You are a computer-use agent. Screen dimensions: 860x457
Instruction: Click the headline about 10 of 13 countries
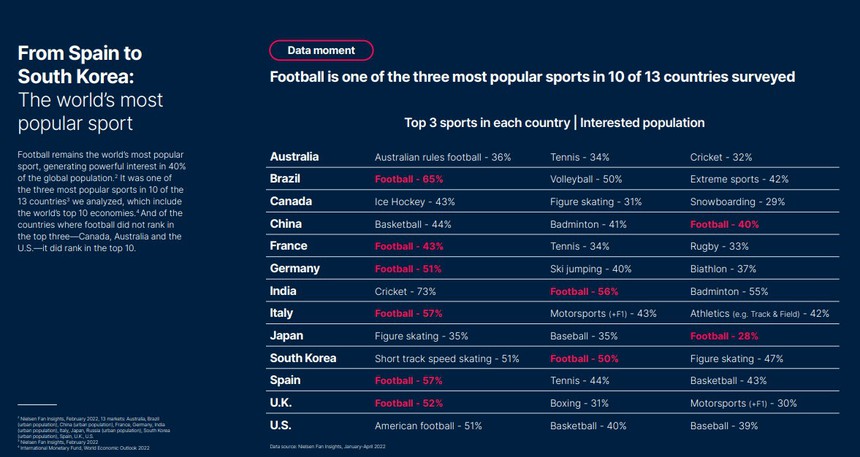[x=532, y=77]
